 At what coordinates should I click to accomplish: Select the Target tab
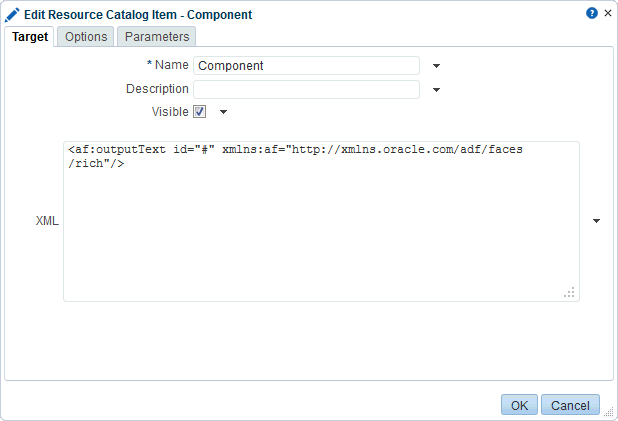pos(30,37)
